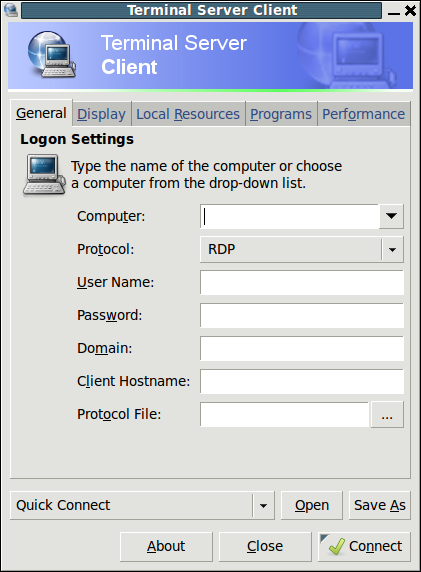Click into the Password field
Screen dimensions: 421x572
302,316
